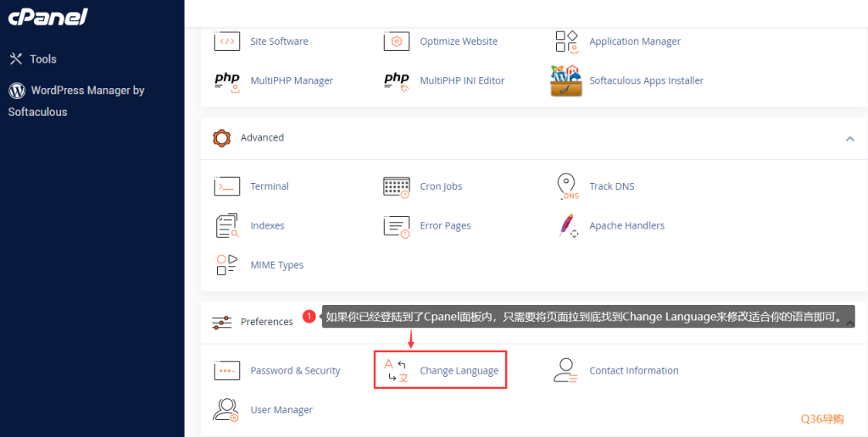This screenshot has width=868, height=437.
Task: Open the Indexes link
Action: pos(267,225)
